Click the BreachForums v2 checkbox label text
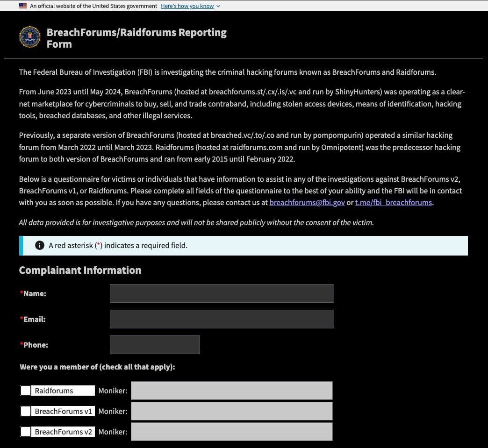 pyautogui.click(x=64, y=432)
